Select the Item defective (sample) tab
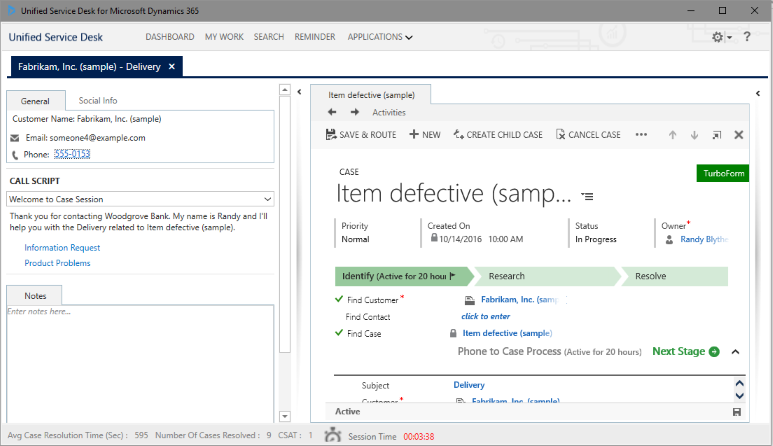773x446 pixels. click(x=371, y=95)
